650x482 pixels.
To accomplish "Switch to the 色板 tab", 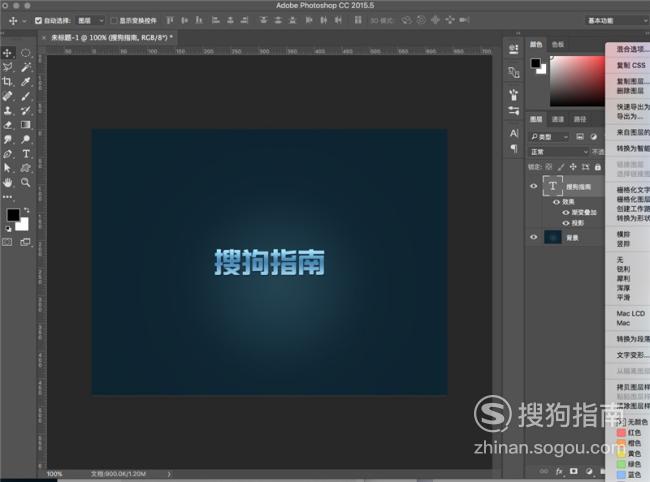I will (558, 44).
